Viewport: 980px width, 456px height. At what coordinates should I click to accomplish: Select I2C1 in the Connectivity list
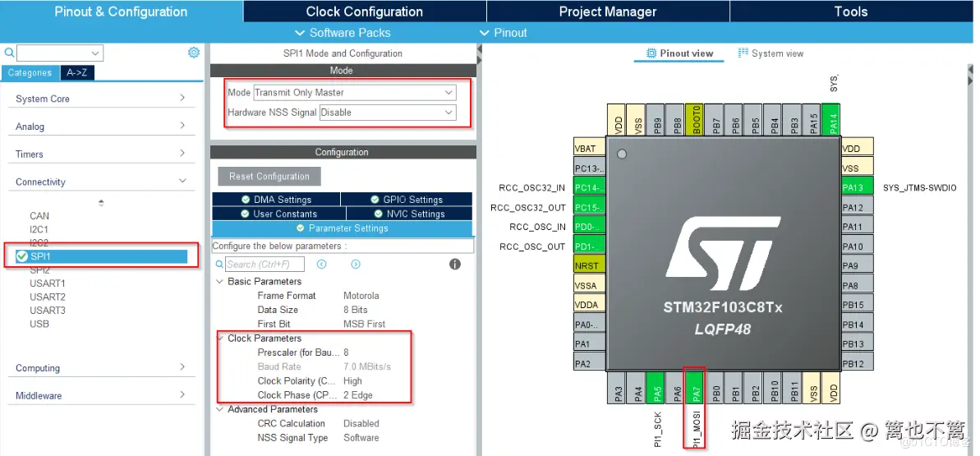(x=39, y=229)
